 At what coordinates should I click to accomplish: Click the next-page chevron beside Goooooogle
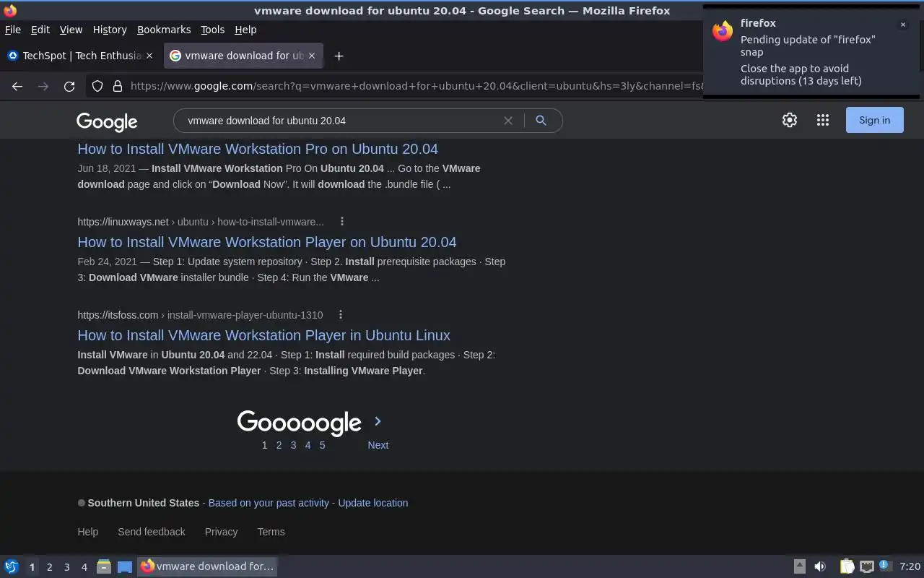378,421
